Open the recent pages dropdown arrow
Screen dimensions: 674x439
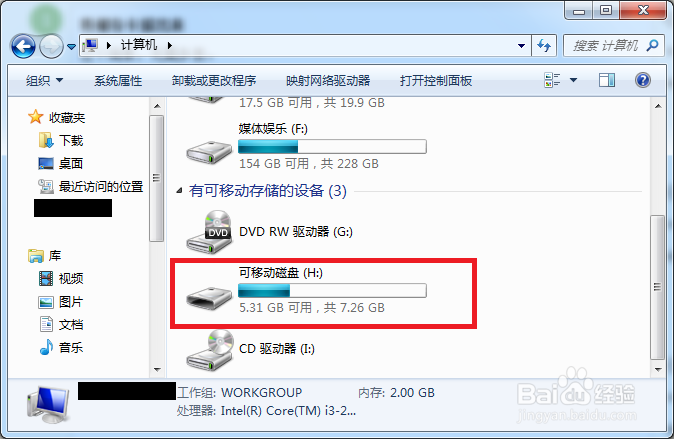(72, 46)
